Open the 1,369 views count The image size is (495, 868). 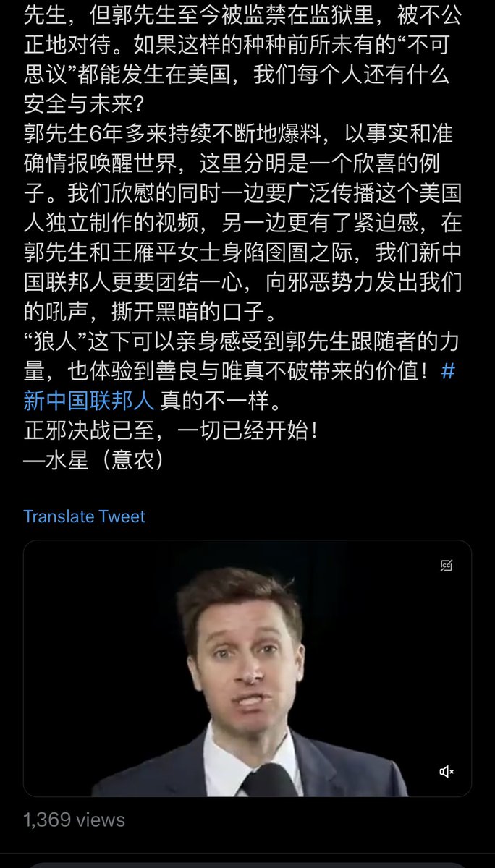click(x=74, y=820)
